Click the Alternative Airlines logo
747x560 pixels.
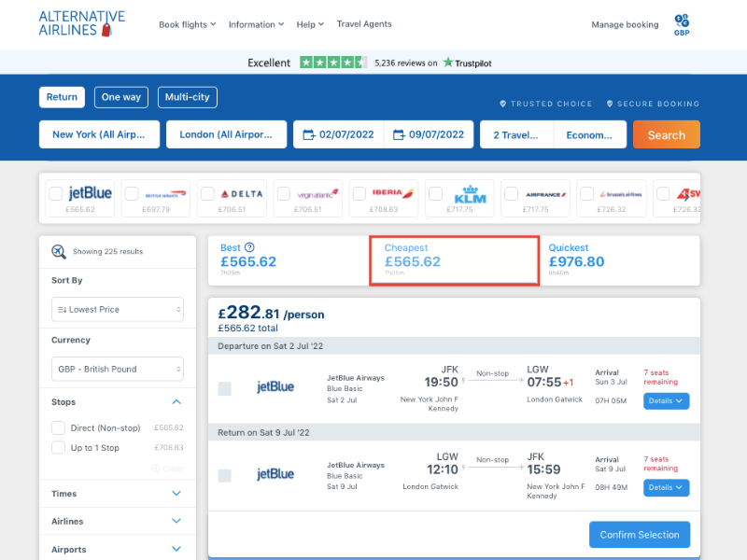coord(81,23)
